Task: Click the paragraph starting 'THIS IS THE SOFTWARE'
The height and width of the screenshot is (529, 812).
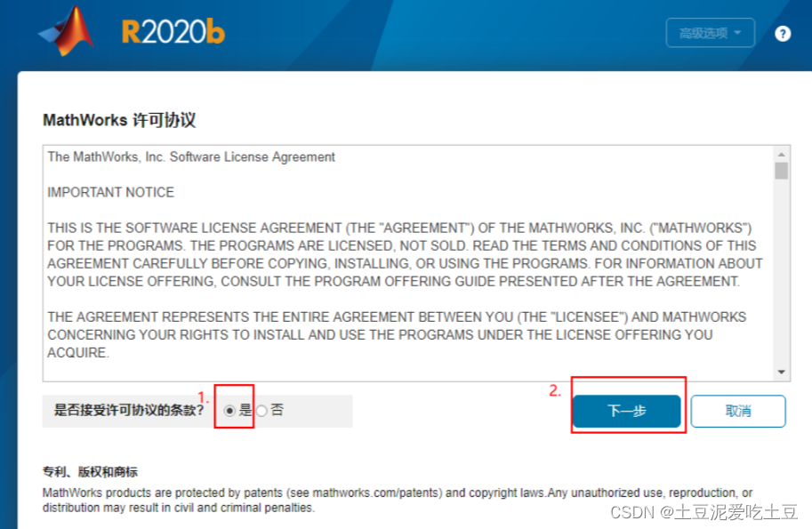Action: click(x=405, y=254)
